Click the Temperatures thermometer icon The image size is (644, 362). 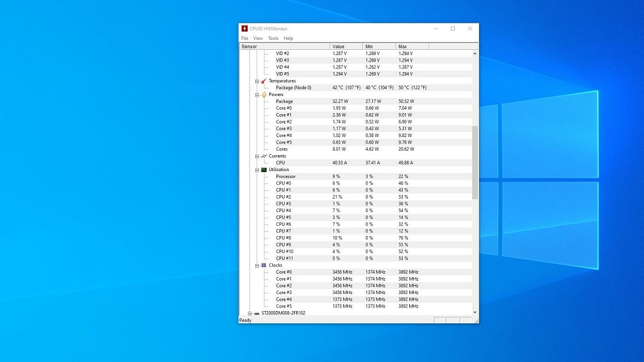(x=263, y=81)
